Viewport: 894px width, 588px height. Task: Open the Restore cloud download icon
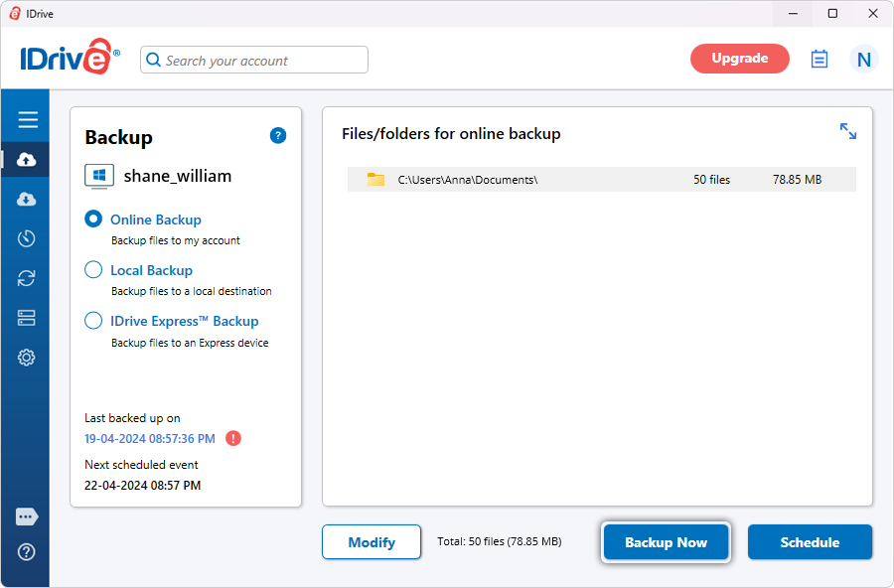(x=27, y=200)
